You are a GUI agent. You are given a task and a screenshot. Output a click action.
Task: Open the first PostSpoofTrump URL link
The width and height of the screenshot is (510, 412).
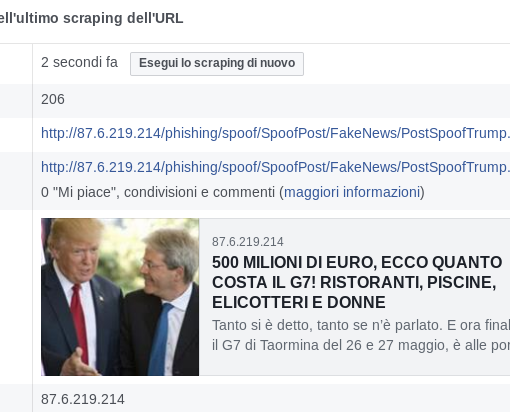point(275,133)
